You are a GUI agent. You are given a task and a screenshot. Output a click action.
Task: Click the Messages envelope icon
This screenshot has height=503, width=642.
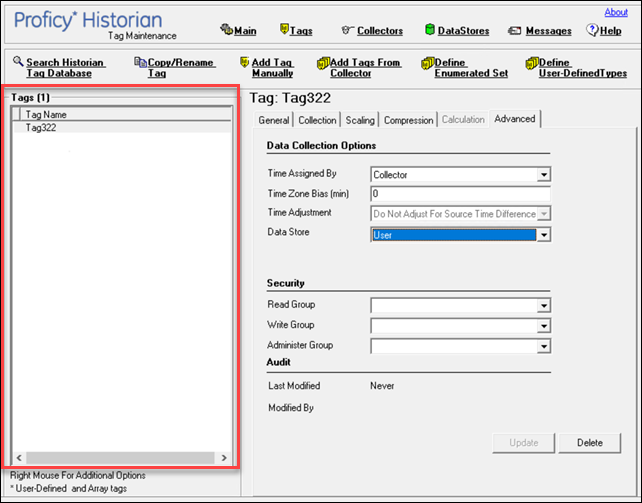coord(514,31)
